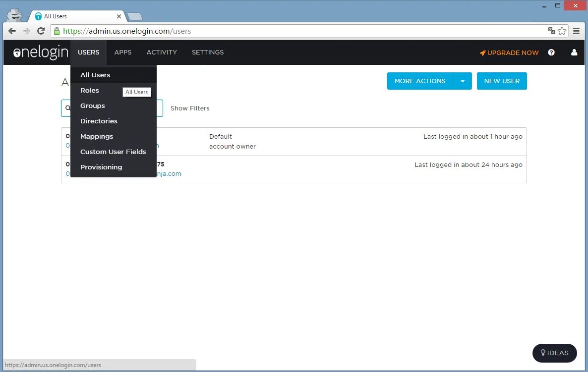588x372 pixels.
Task: Click the browser back arrow
Action: click(12, 31)
